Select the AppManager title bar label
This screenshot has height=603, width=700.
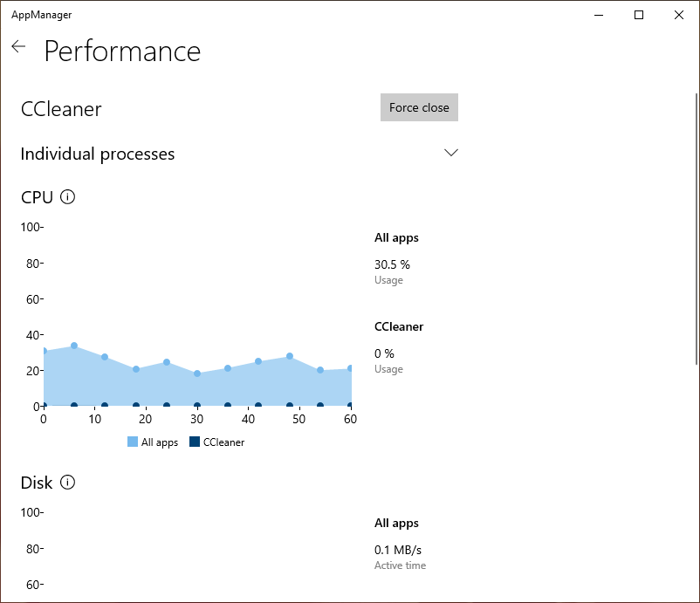[42, 14]
